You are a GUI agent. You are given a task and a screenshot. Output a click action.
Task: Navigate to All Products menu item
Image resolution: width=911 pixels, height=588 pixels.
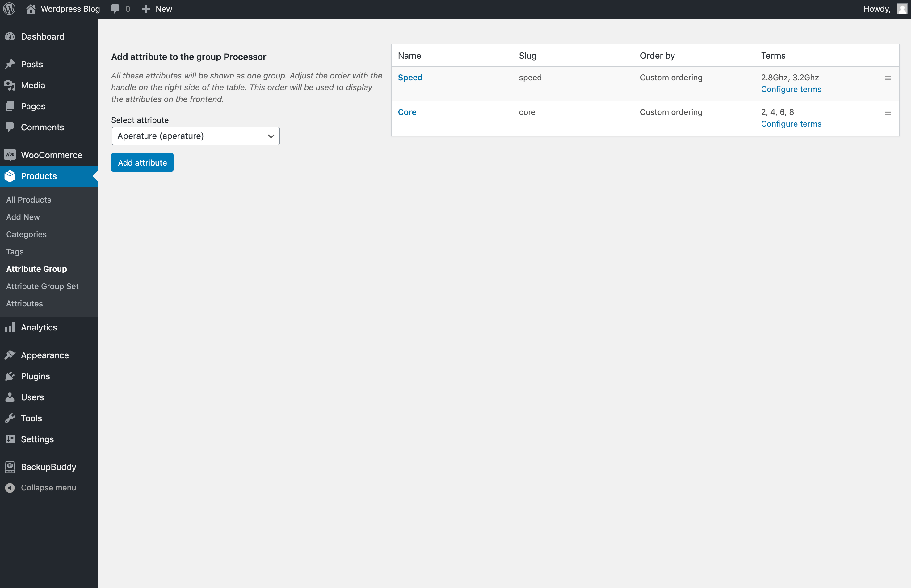point(28,199)
